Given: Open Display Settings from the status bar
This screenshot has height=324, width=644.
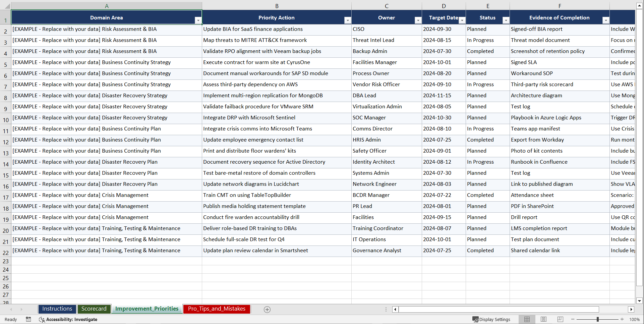Looking at the screenshot, I should 491,319.
